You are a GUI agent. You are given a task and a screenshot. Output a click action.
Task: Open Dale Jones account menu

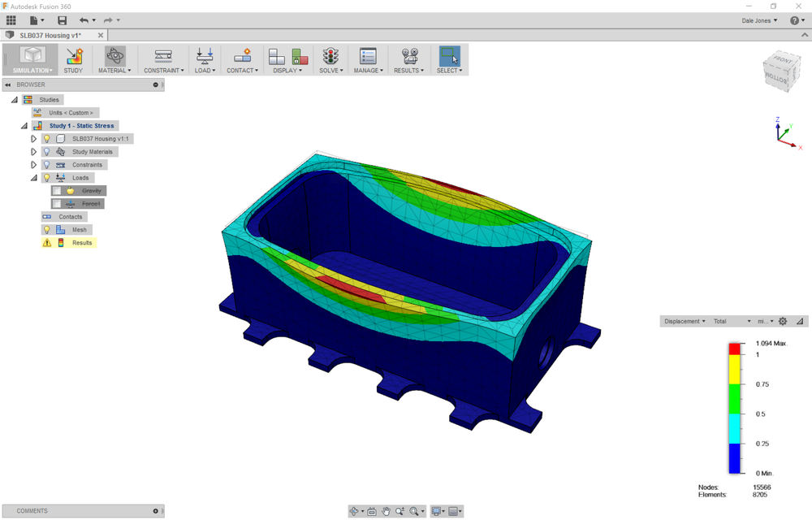click(759, 20)
